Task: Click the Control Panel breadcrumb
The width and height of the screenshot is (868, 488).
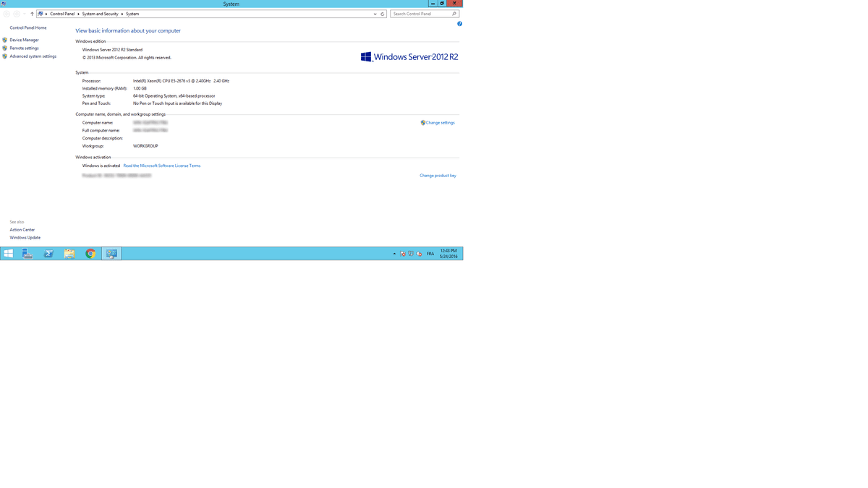Action: coord(62,14)
